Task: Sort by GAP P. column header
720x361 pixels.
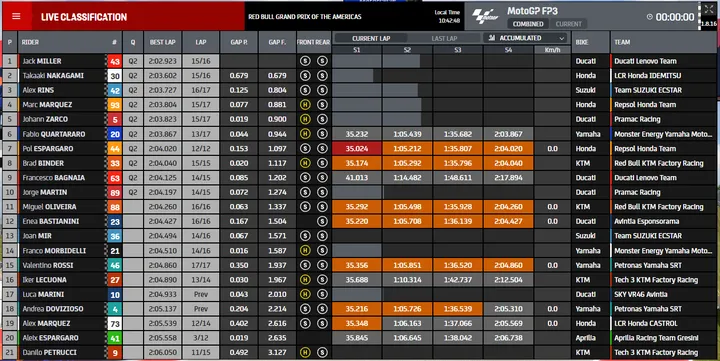Action: coord(239,42)
